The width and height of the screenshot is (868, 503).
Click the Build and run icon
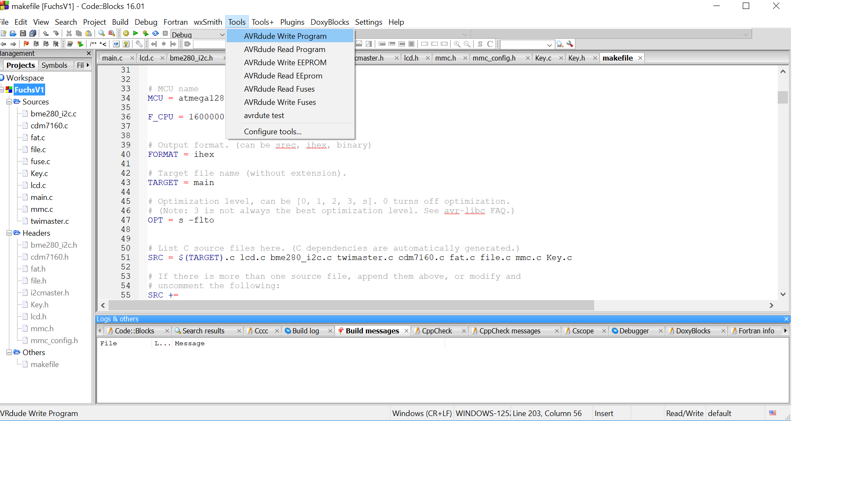(x=146, y=33)
